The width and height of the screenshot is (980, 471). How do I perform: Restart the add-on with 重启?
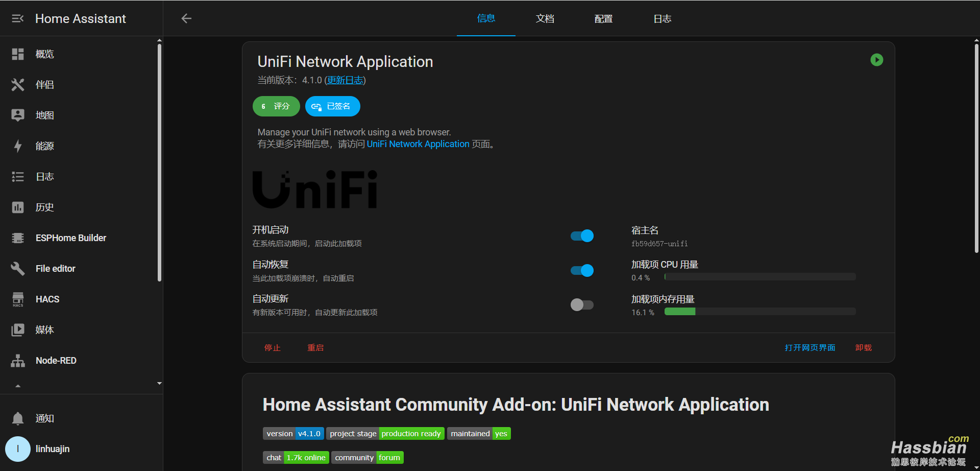[315, 348]
